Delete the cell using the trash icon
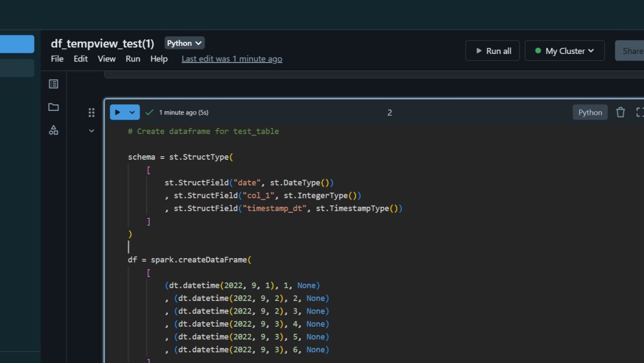The image size is (644, 363). point(620,112)
